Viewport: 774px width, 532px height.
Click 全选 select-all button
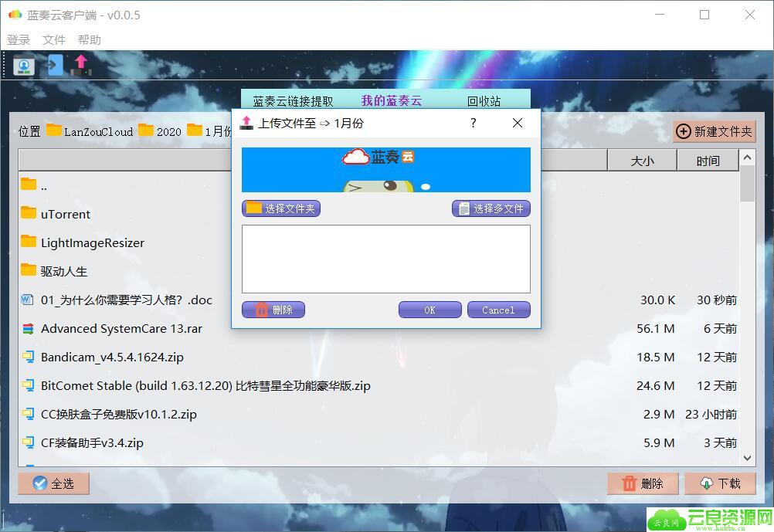(53, 483)
